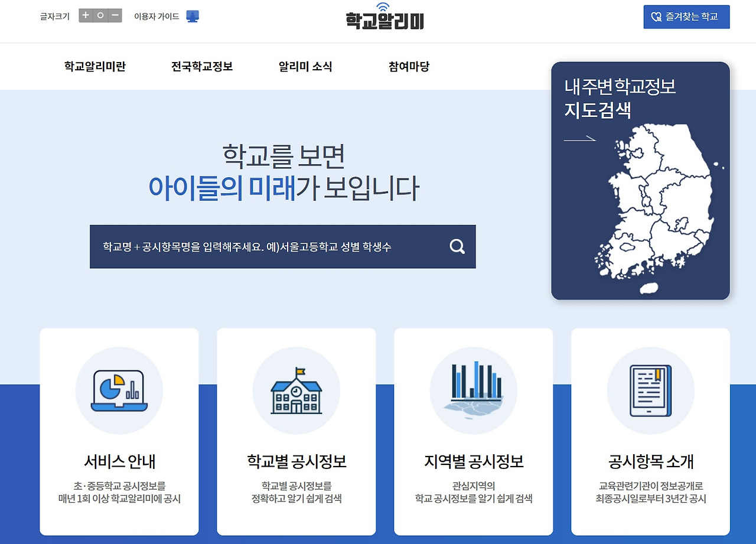Screen dimensions: 756x544
Task: Reset font size with the circle button
Action: [x=100, y=16]
